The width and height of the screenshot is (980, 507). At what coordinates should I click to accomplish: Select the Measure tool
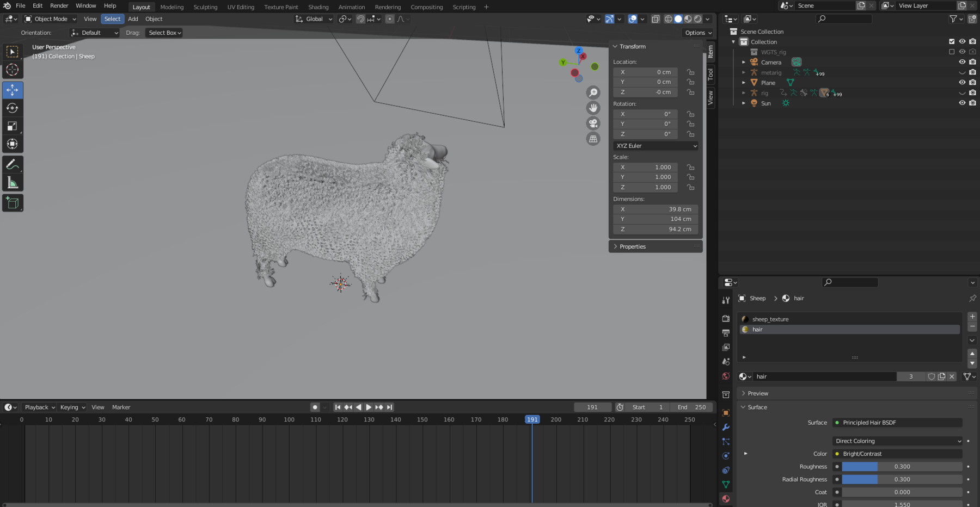click(12, 182)
